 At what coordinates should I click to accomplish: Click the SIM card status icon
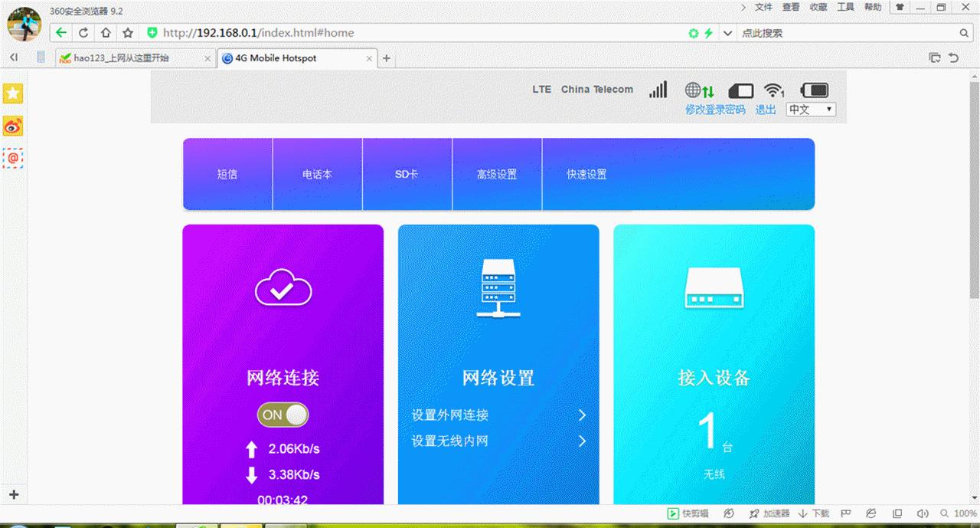click(x=740, y=89)
